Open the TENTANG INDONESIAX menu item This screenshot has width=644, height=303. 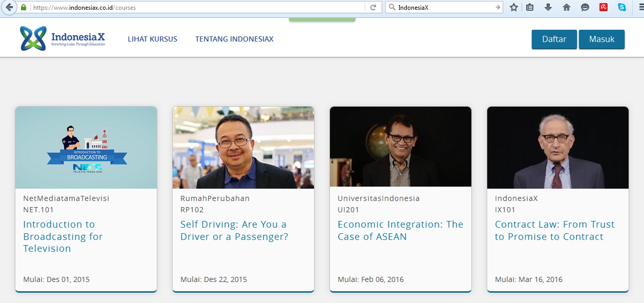pyautogui.click(x=234, y=39)
